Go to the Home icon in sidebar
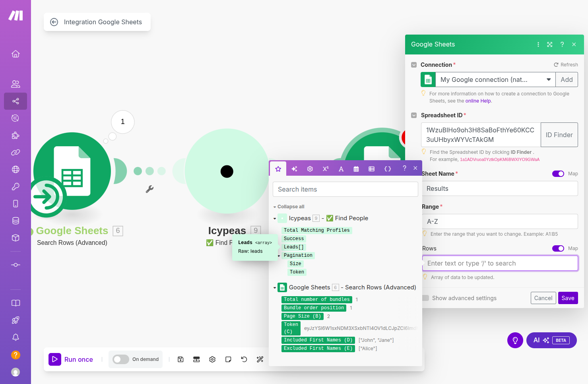The height and width of the screenshot is (384, 588). click(16, 54)
